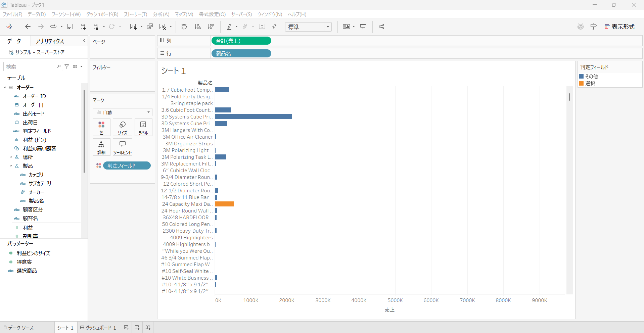The image size is (644, 333).
Task: Open the Size (サイズ) marks card button
Action: pyautogui.click(x=123, y=128)
